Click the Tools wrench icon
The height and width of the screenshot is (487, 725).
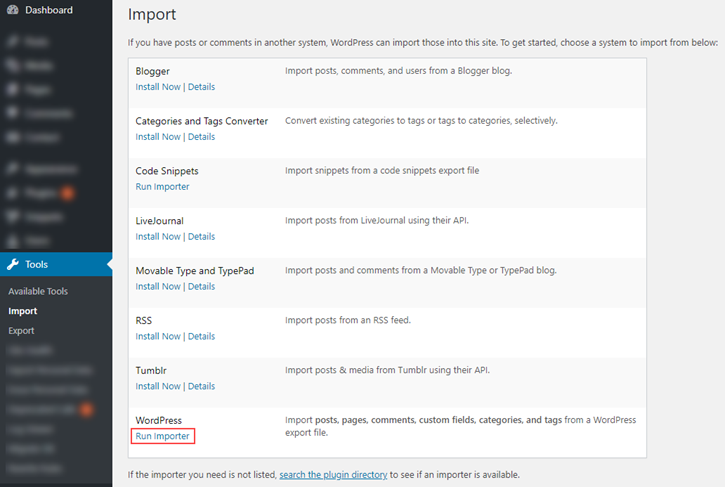[x=12, y=264]
